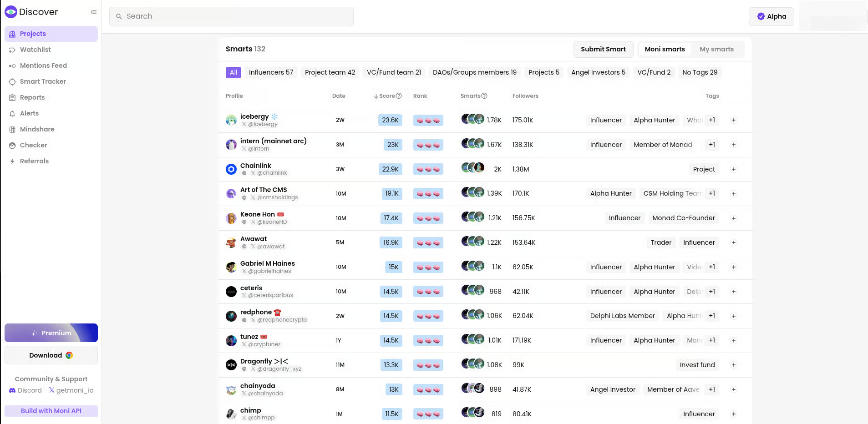Select the Moni smarts toggle option
The width and height of the screenshot is (868, 424).
665,49
